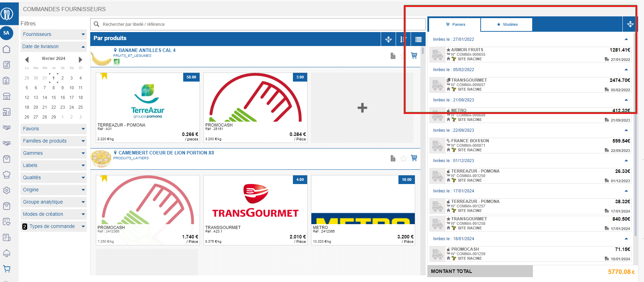The height and width of the screenshot is (282, 644).
Task: Toggle favorite ribbon on TERREAZUR - POMONA card
Action: [103, 76]
